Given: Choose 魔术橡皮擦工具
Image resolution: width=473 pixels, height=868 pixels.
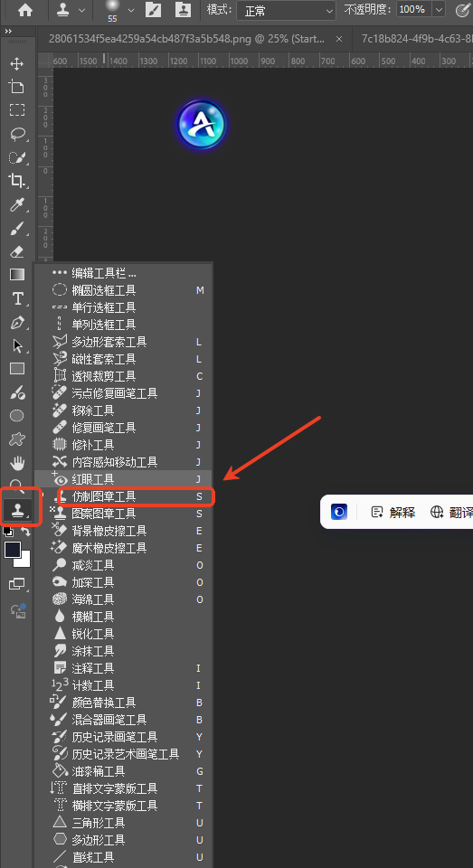Looking at the screenshot, I should click(124, 548).
